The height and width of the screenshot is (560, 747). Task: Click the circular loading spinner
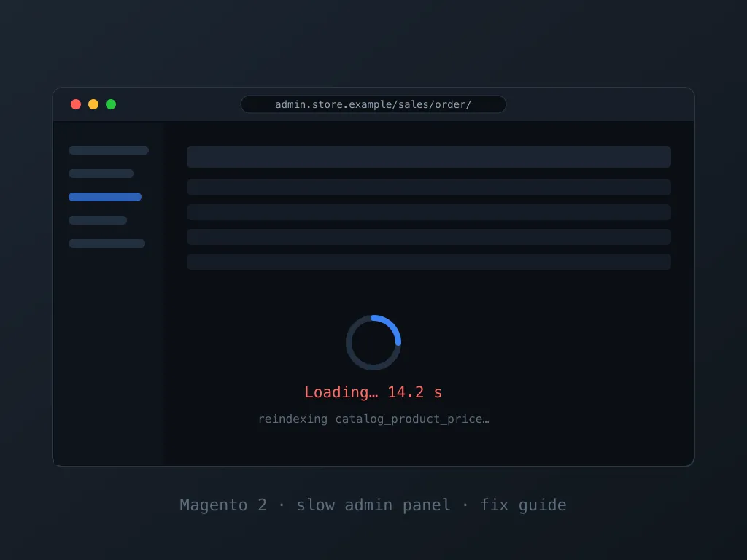pos(373,343)
